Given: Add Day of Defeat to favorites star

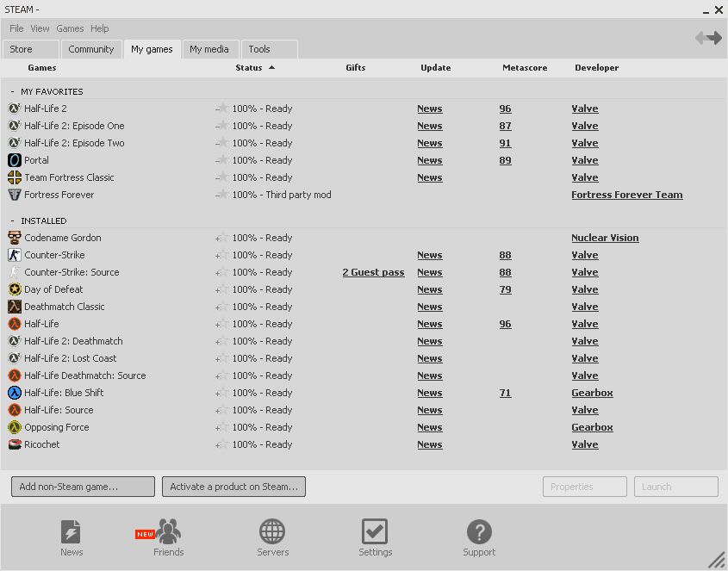Looking at the screenshot, I should click(221, 289).
